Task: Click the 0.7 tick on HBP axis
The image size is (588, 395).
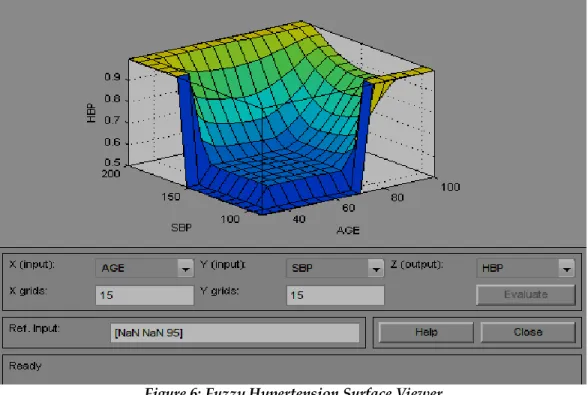Action: click(x=112, y=120)
